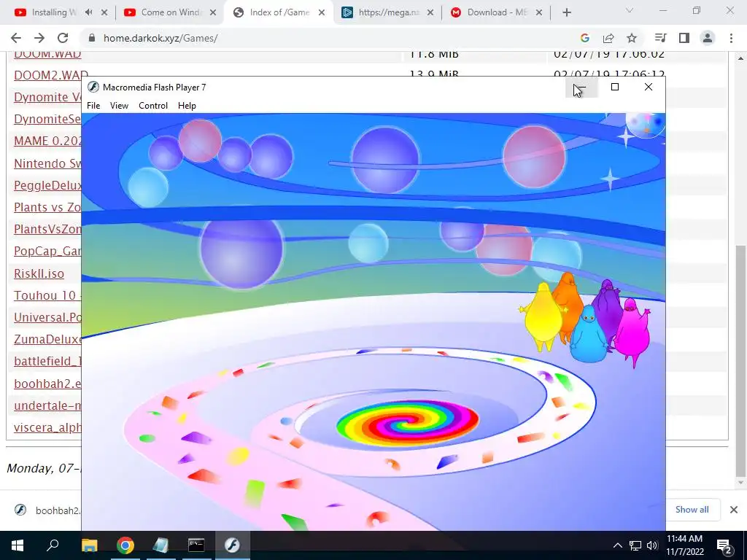This screenshot has width=747, height=560.
Task: Open the DOOM2.WAD link
Action: click(51, 75)
